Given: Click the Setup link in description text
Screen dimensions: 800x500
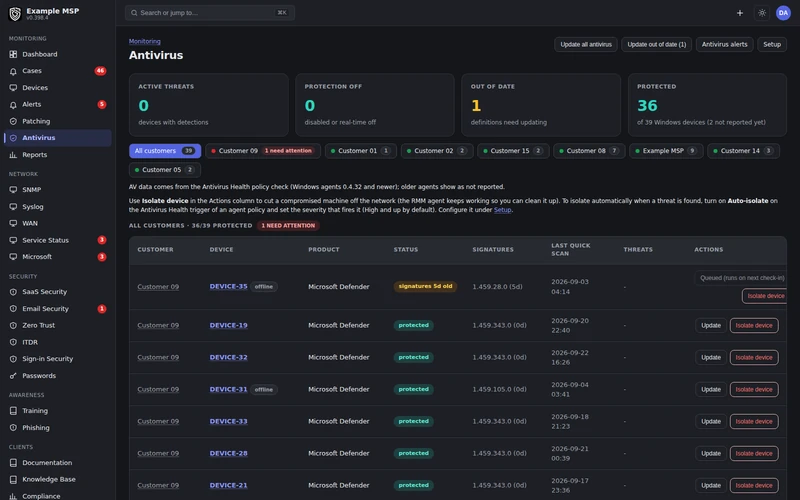Looking at the screenshot, I should (502, 210).
